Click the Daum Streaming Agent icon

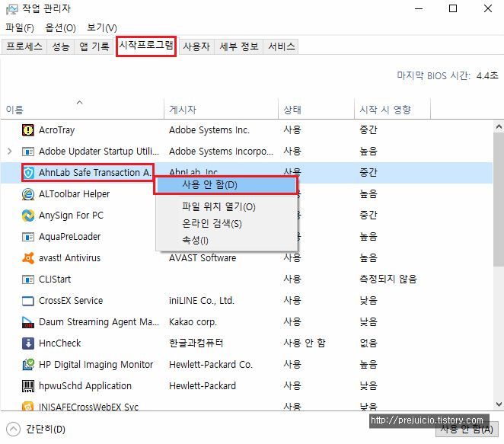[28, 322]
